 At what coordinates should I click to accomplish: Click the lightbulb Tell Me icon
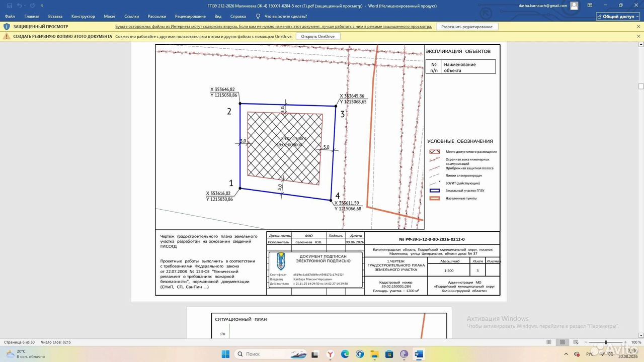(258, 16)
